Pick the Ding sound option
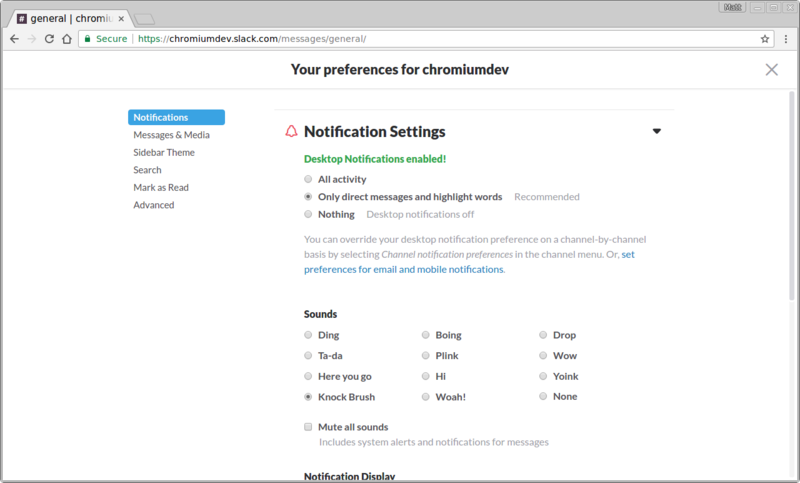The image size is (800, 483). pos(308,335)
